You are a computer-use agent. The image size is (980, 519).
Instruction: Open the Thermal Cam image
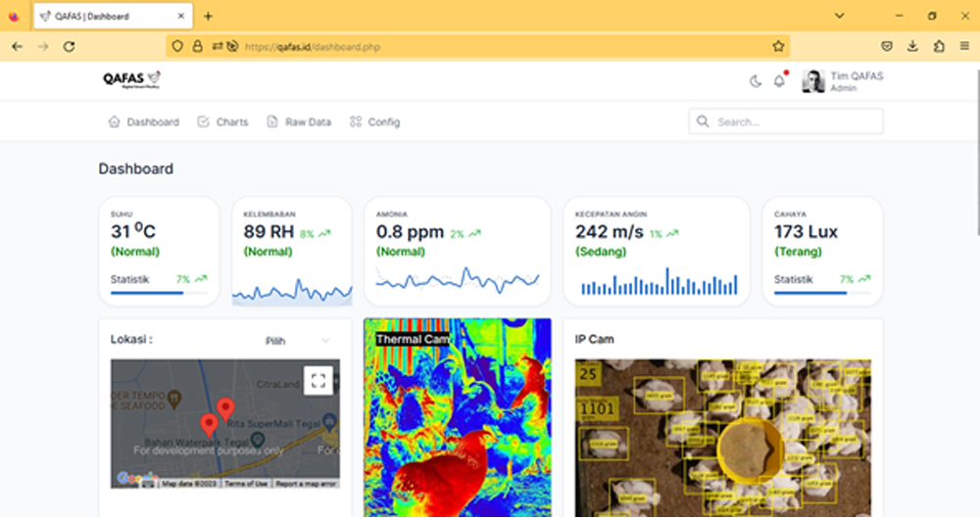coord(457,421)
